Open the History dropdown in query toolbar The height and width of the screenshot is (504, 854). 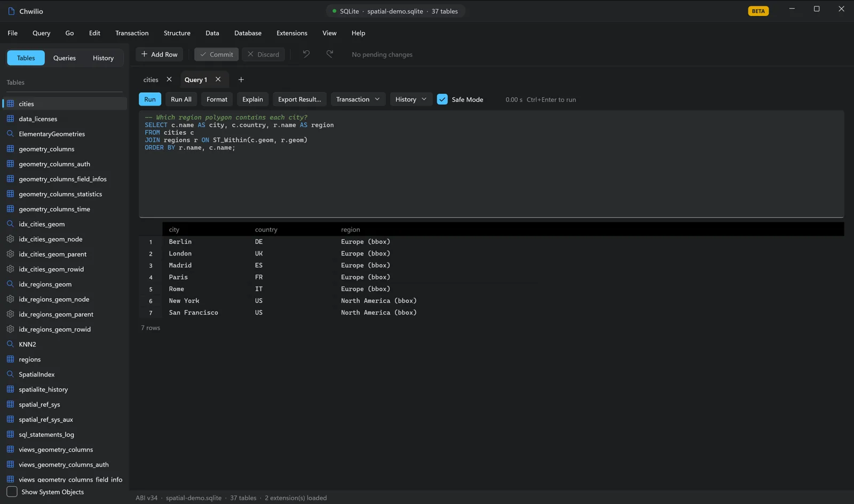pos(411,99)
